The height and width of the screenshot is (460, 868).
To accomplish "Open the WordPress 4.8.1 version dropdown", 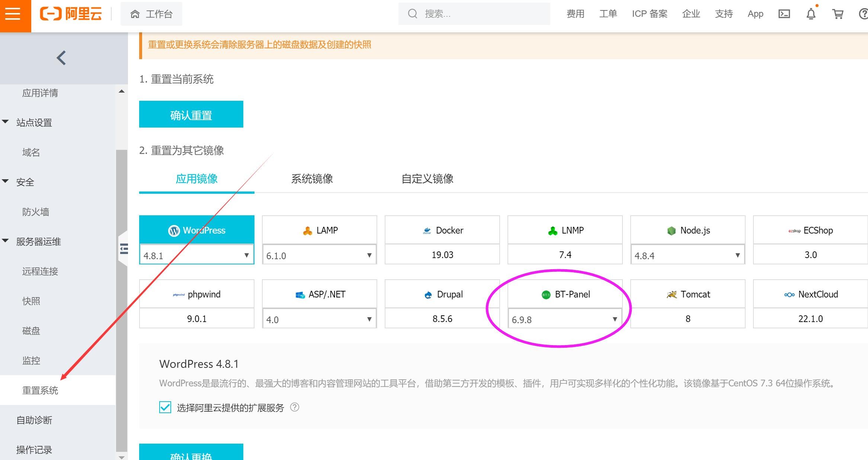I will (x=196, y=255).
